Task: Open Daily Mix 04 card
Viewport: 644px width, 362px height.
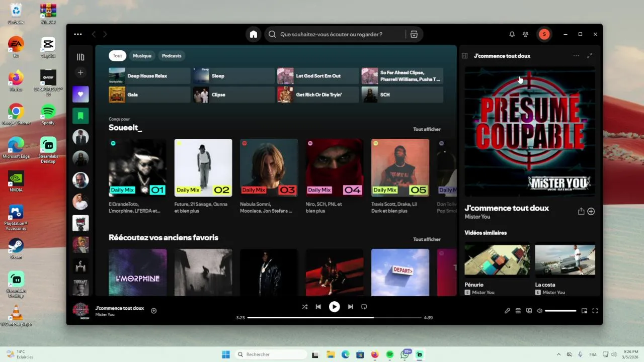Action: click(x=335, y=176)
